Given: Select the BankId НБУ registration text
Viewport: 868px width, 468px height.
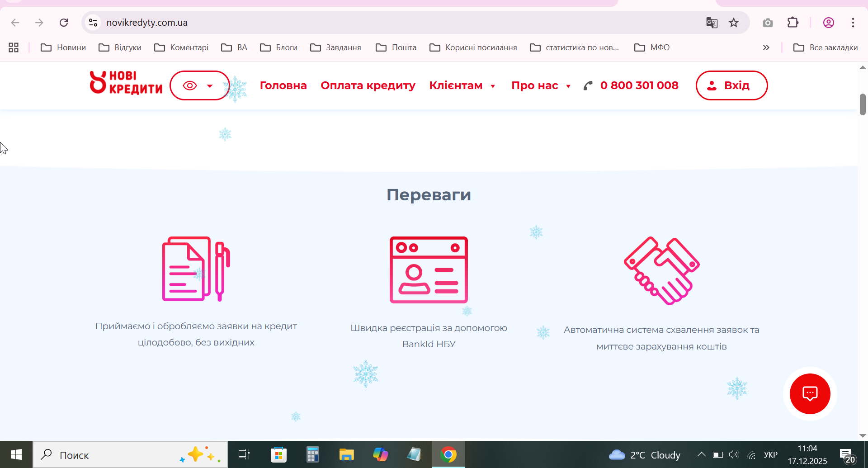Looking at the screenshot, I should [x=429, y=336].
